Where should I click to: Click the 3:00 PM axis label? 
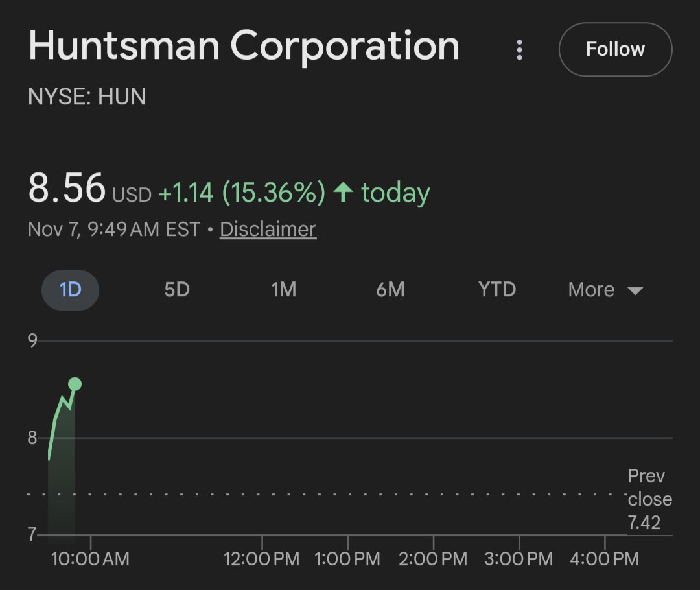(x=519, y=559)
